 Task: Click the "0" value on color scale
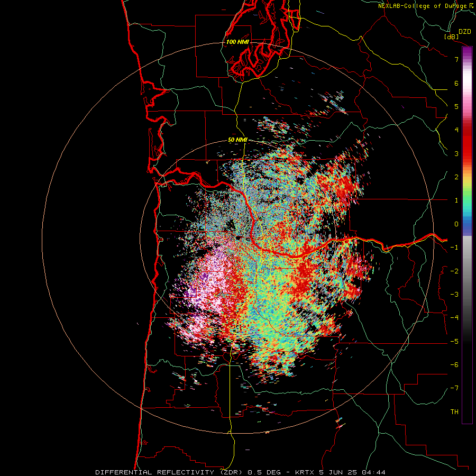(456, 224)
